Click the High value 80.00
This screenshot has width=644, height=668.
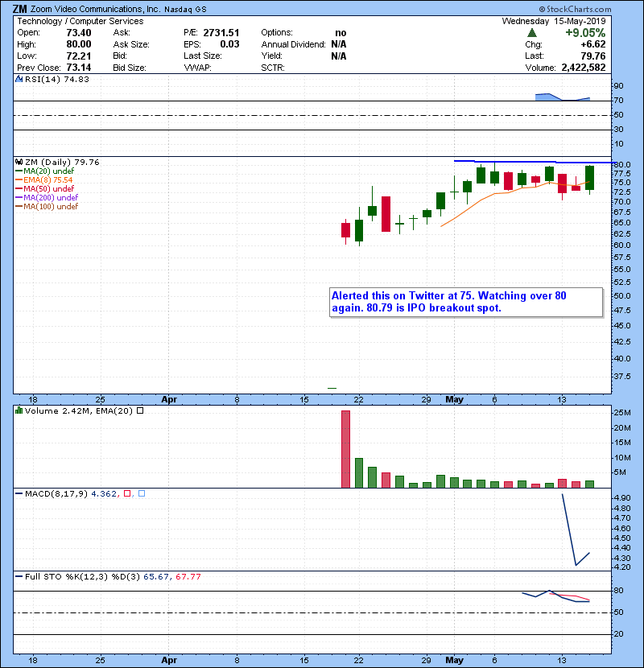point(78,44)
